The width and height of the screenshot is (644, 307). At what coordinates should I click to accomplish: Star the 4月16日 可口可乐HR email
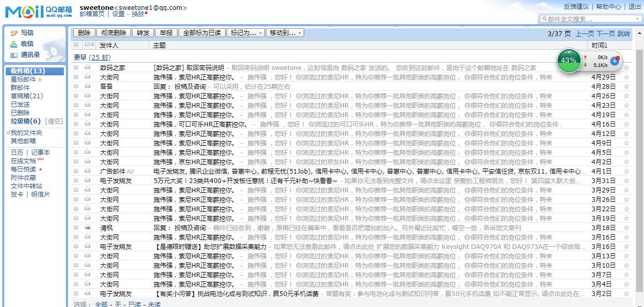626,124
